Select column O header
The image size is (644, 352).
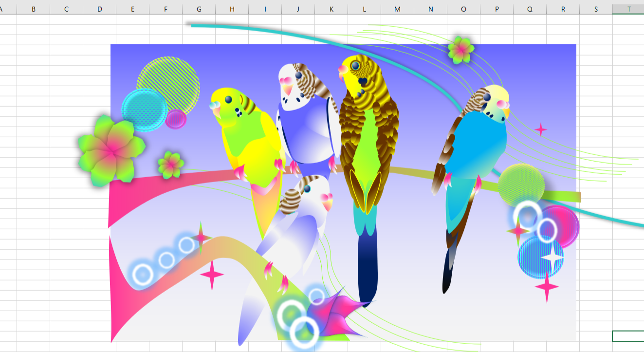(x=463, y=9)
